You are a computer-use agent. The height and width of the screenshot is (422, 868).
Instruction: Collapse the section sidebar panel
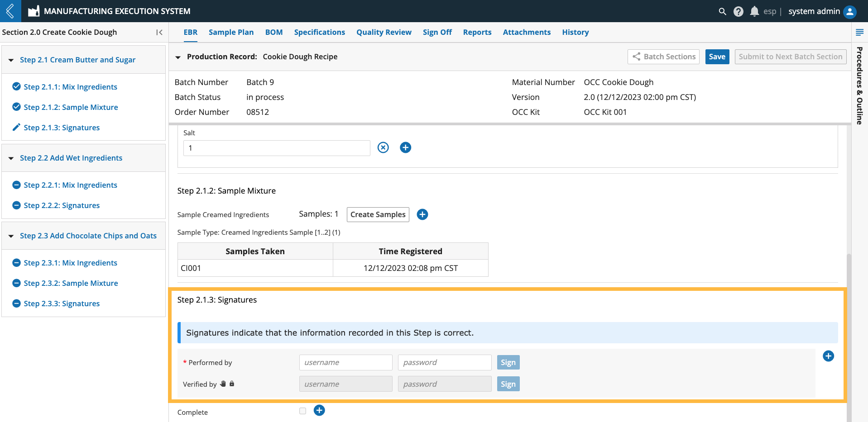(x=159, y=32)
